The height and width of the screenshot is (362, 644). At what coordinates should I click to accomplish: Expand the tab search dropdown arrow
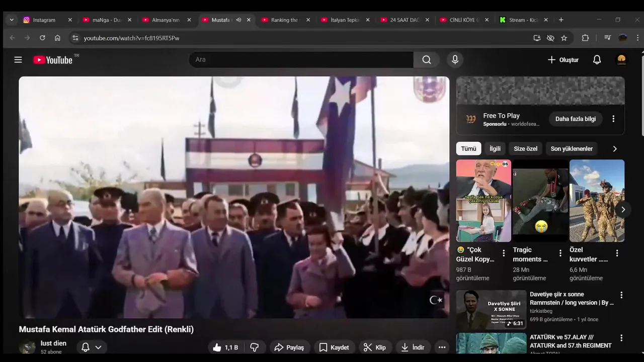[x=12, y=20]
